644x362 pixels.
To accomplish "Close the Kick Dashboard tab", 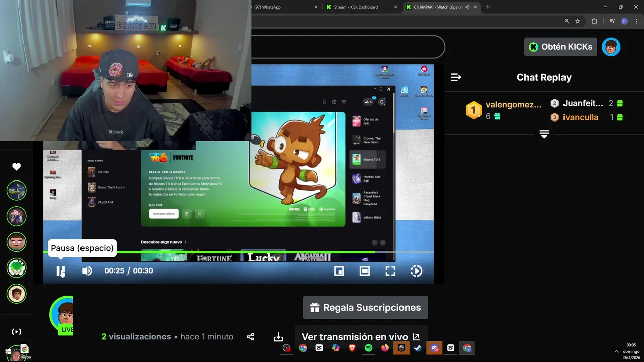I will tap(396, 7).
